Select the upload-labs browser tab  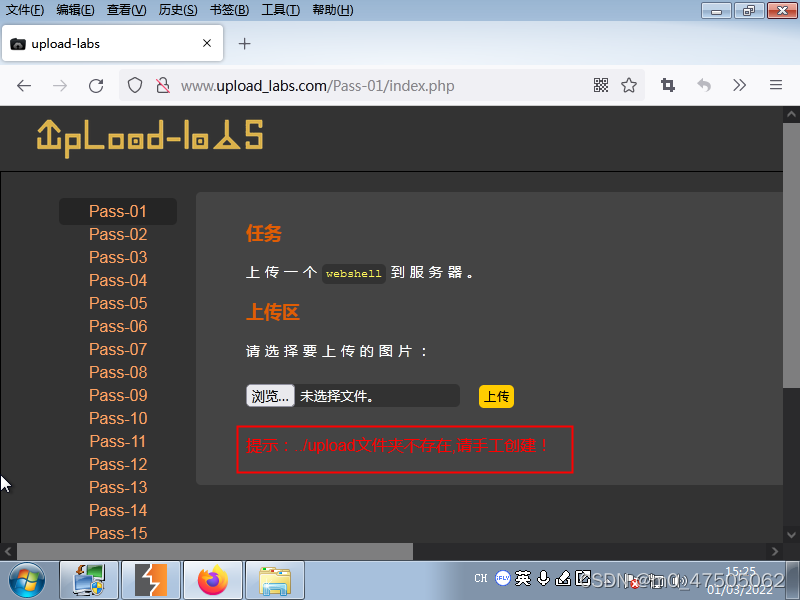tap(110, 43)
